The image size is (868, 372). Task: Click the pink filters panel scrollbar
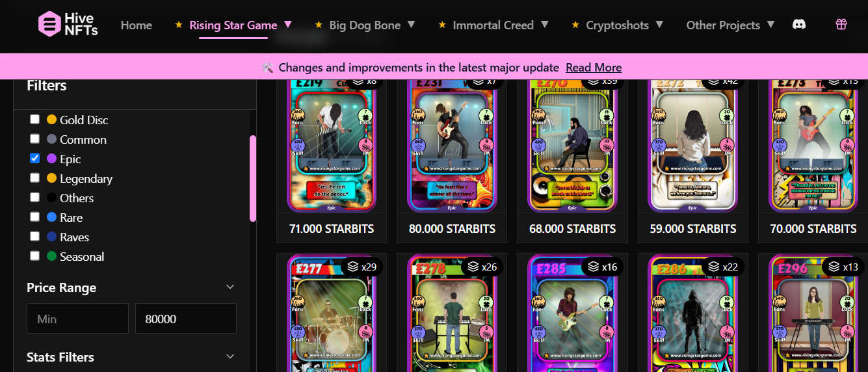click(x=253, y=178)
